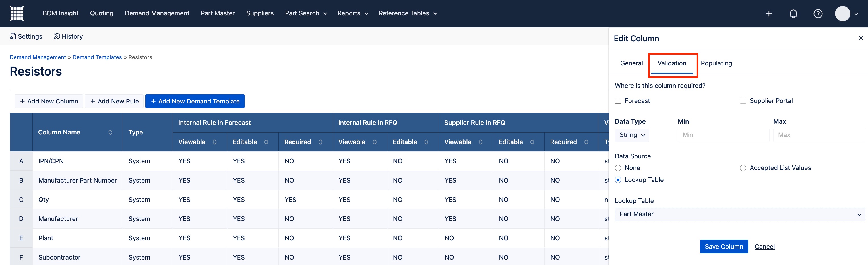
Task: Click Qty row Forecast Required YES
Action: [290, 200]
